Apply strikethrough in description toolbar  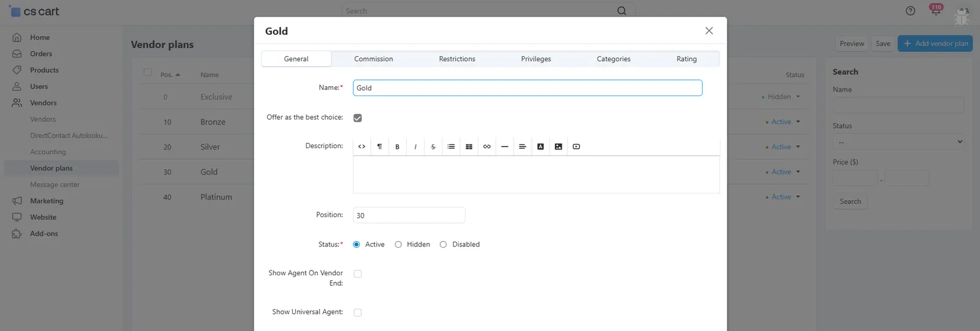433,147
